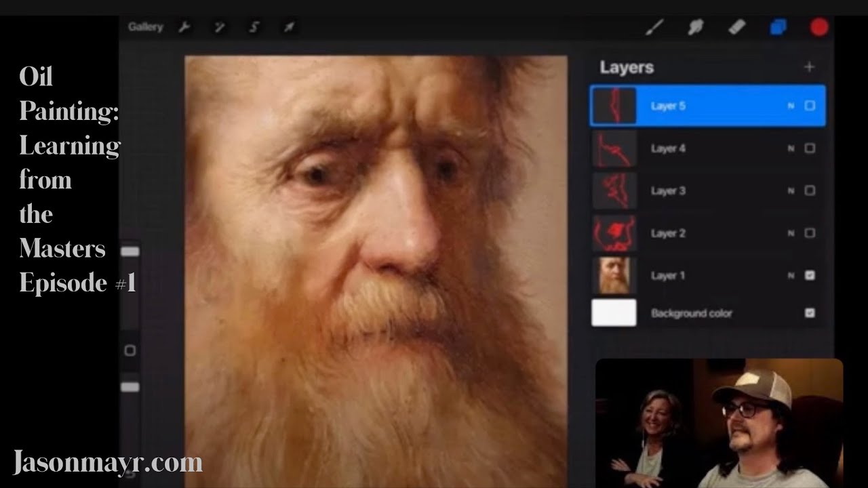Click the Layers panel title
Viewport: 868px width, 488px height.
[x=627, y=67]
